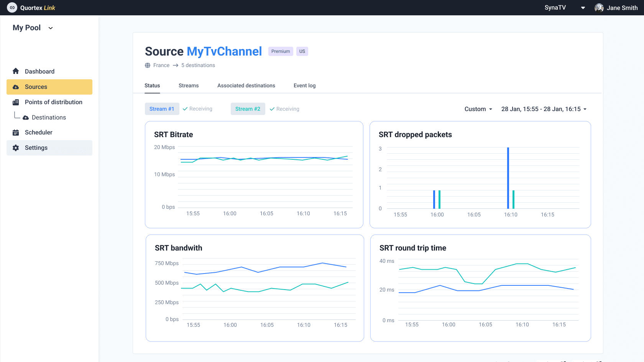Viewport: 644px width, 362px height.
Task: Click the Settings gear icon
Action: [16, 148]
